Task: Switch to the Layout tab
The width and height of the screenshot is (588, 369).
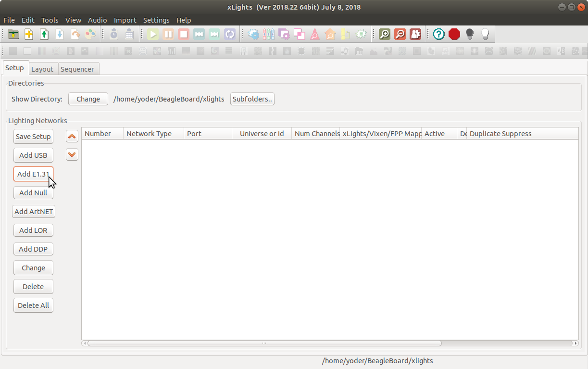Action: coord(42,69)
